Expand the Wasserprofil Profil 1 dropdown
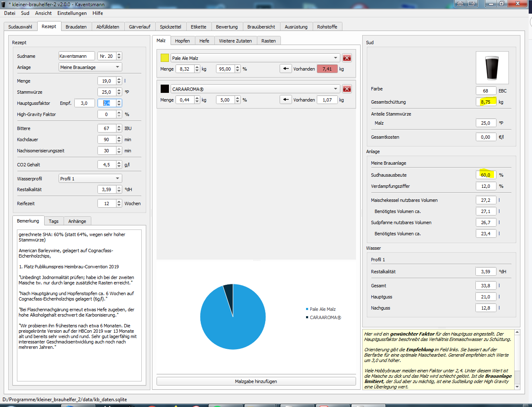 point(90,178)
